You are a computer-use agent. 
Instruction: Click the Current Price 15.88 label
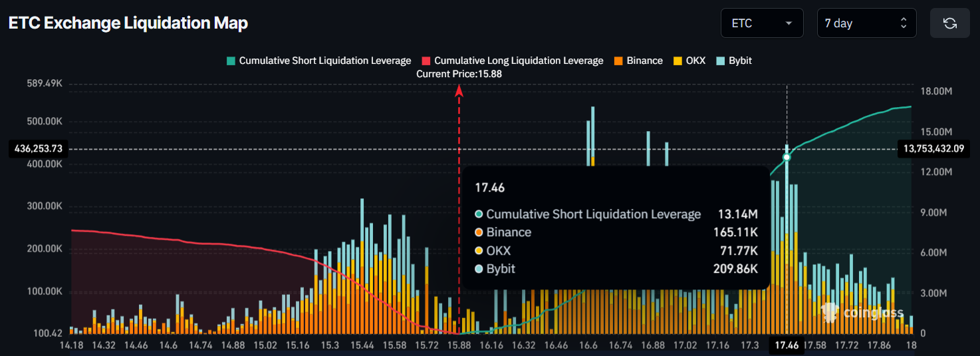click(459, 74)
